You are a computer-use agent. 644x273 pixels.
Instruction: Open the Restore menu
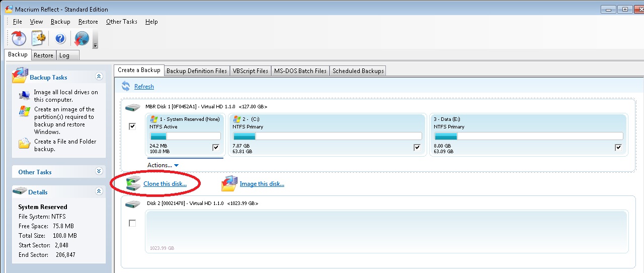point(88,22)
